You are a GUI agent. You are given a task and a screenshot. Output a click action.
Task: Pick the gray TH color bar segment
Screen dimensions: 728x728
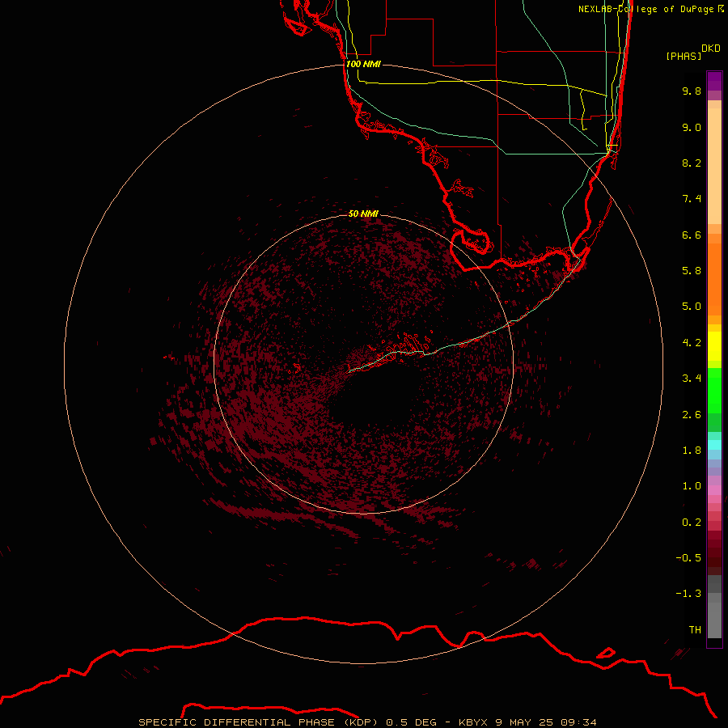(x=714, y=620)
